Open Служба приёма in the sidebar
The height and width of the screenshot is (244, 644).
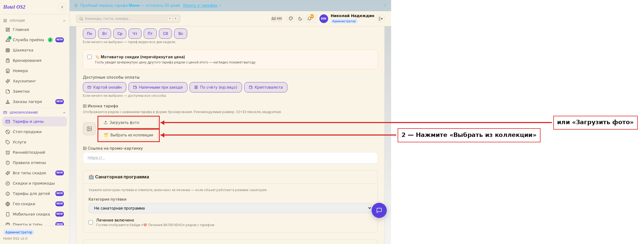tap(34, 40)
